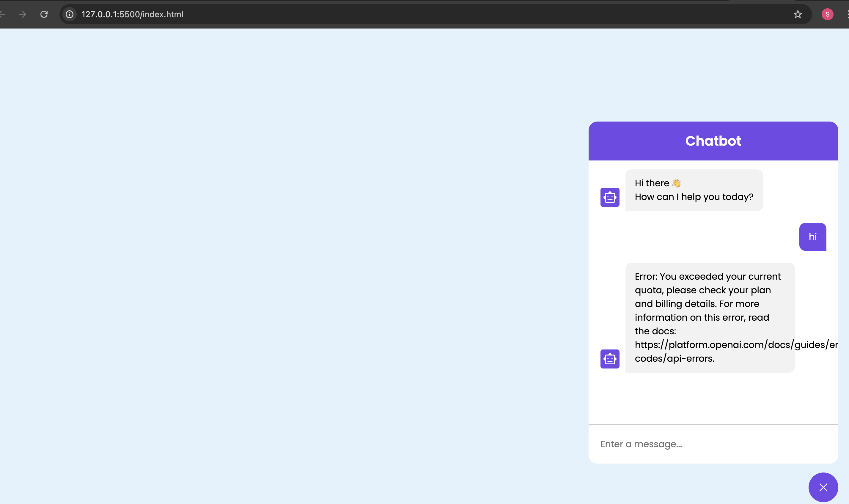Open the pink S profile avatar
This screenshot has height=504, width=849.
pos(827,14)
